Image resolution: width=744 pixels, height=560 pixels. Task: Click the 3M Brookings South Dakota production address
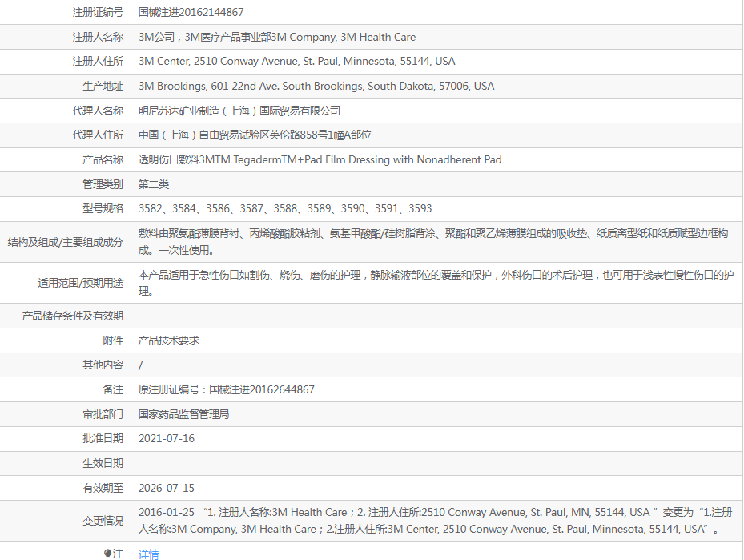(x=316, y=86)
